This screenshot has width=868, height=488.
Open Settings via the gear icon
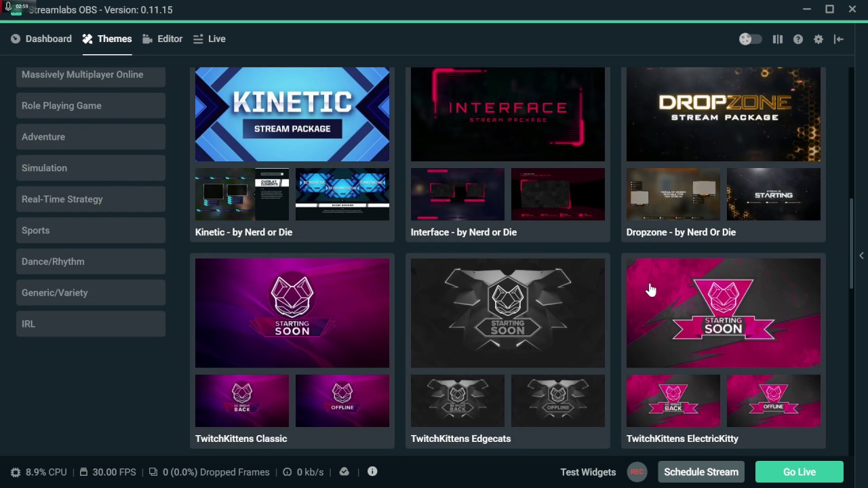tap(818, 39)
